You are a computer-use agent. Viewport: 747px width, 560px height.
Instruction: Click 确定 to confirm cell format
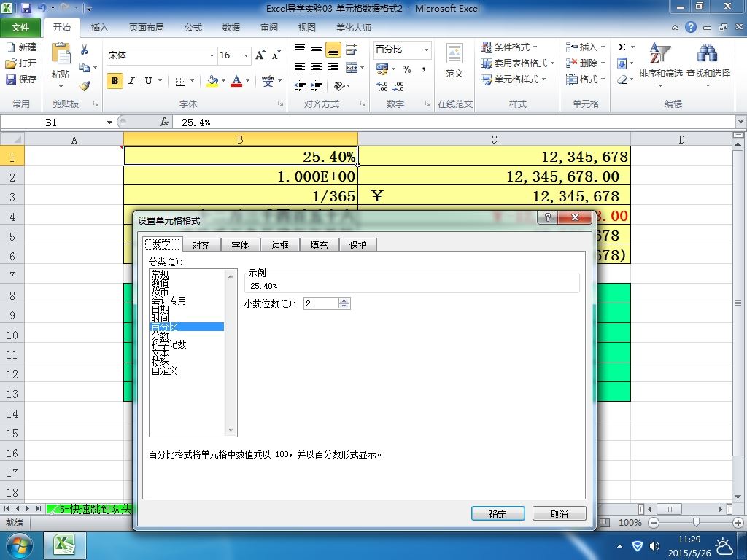coord(498,514)
